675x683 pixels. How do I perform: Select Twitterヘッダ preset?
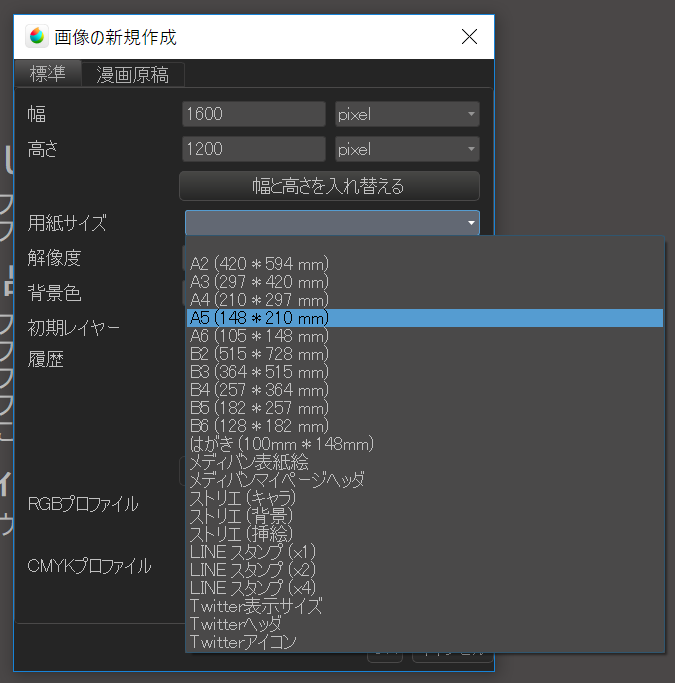click(425, 625)
